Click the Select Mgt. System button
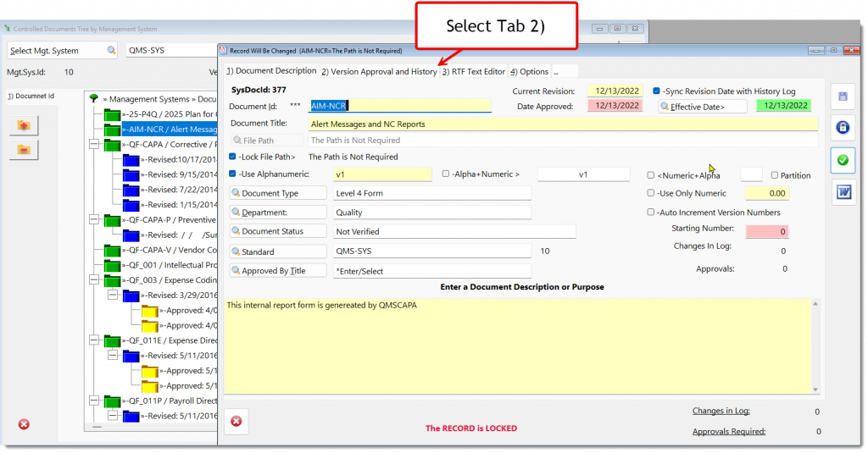Viewport: 868px width, 453px height. (x=62, y=50)
